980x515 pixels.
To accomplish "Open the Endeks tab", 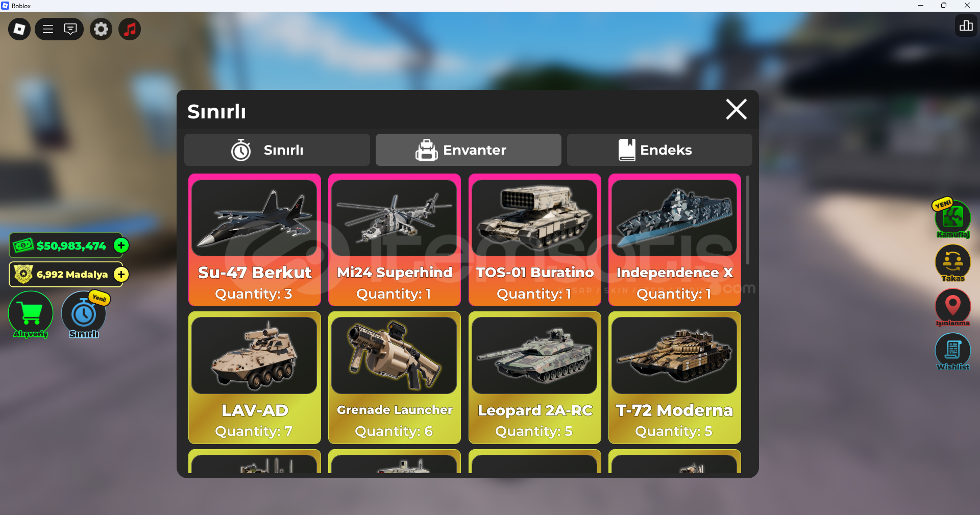I will tap(659, 150).
